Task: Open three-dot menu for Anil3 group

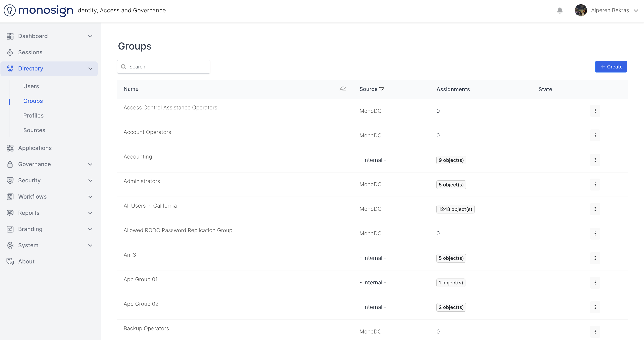Action: click(595, 258)
